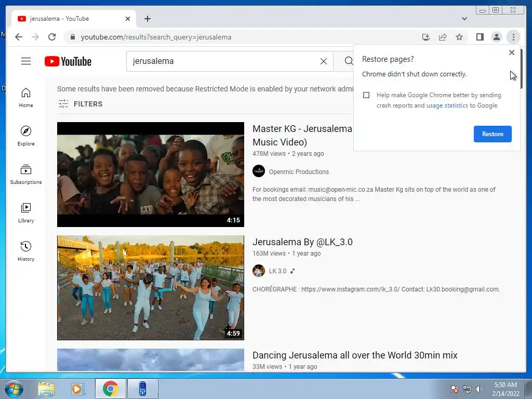Image resolution: width=532 pixels, height=399 pixels.
Task: Open the network tray icon
Action: click(467, 389)
